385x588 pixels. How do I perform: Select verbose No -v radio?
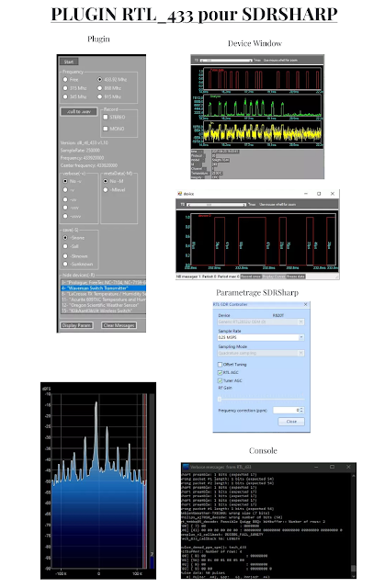(x=65, y=181)
